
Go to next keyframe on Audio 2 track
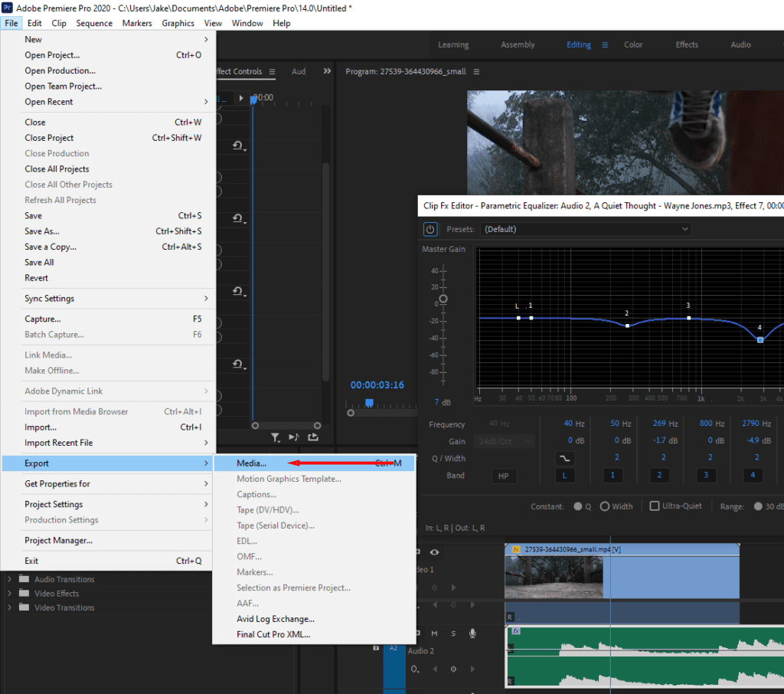tap(472, 669)
